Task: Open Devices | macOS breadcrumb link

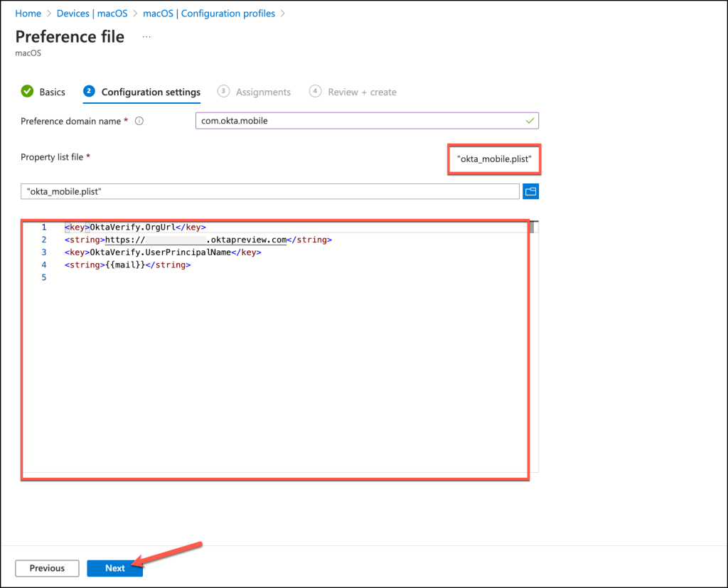Action: (92, 14)
